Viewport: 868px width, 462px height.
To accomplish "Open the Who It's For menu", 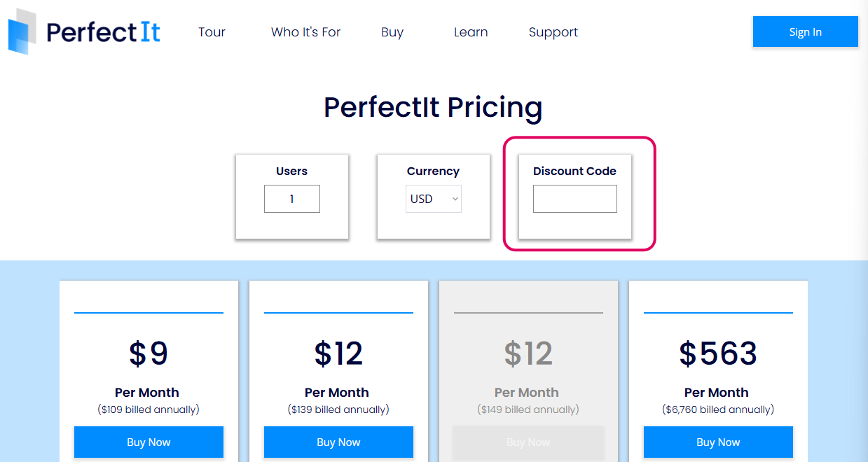I will pyautogui.click(x=305, y=32).
